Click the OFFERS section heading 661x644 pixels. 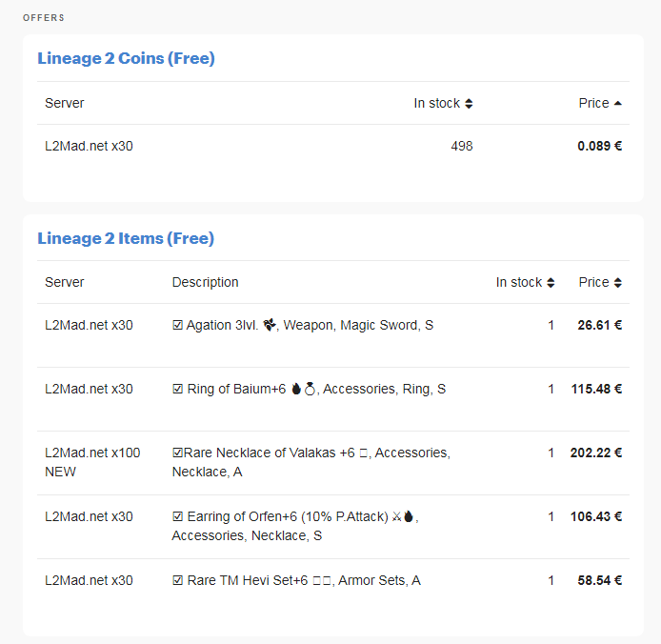pos(44,18)
